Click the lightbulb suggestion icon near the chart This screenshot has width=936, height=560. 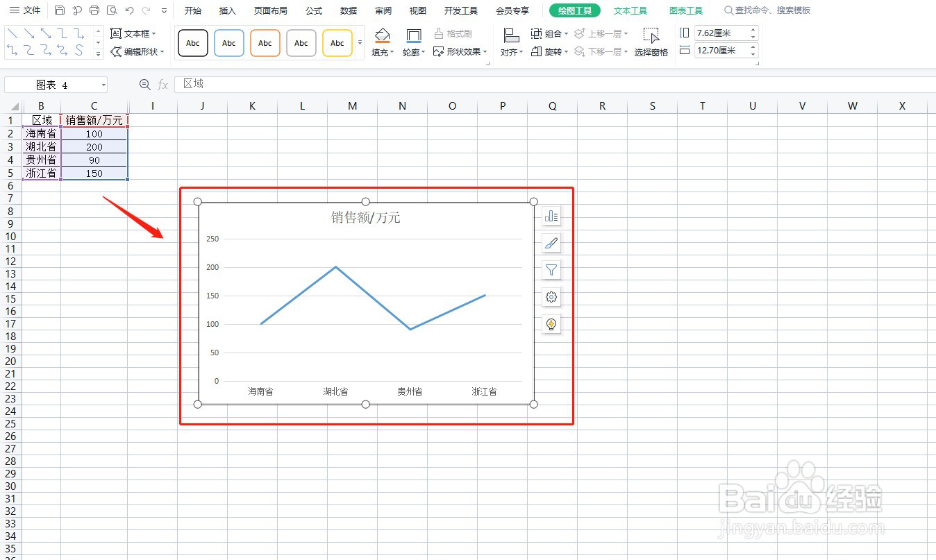pyautogui.click(x=551, y=323)
